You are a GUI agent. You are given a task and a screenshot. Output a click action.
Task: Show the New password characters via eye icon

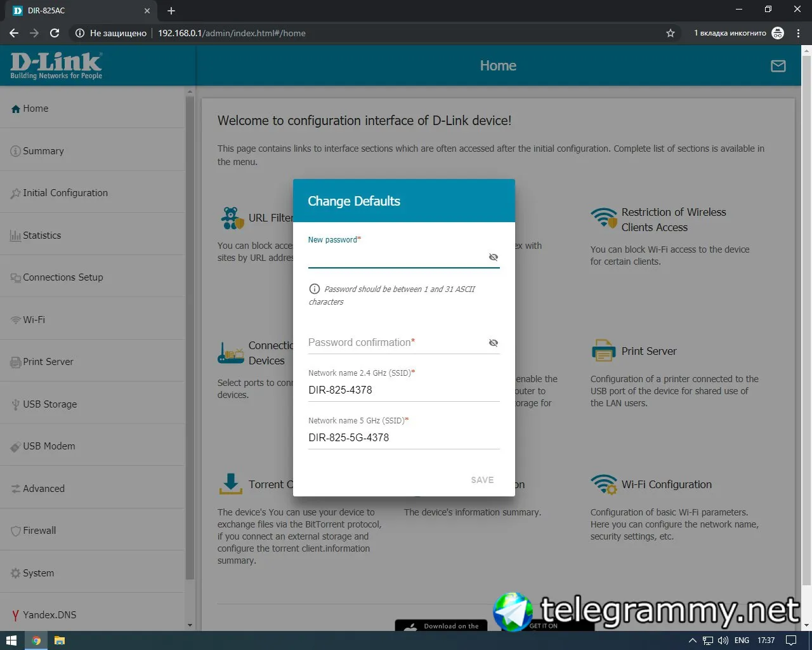click(x=494, y=257)
